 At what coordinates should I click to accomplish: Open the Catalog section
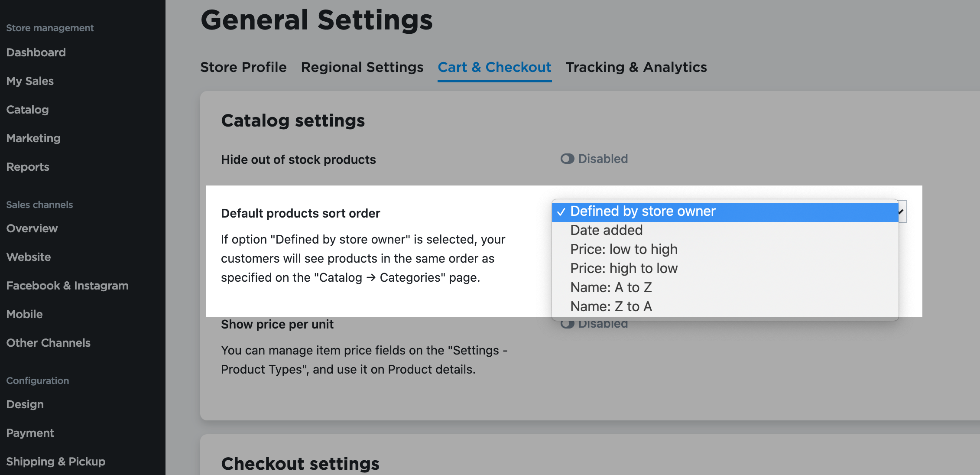(x=27, y=110)
